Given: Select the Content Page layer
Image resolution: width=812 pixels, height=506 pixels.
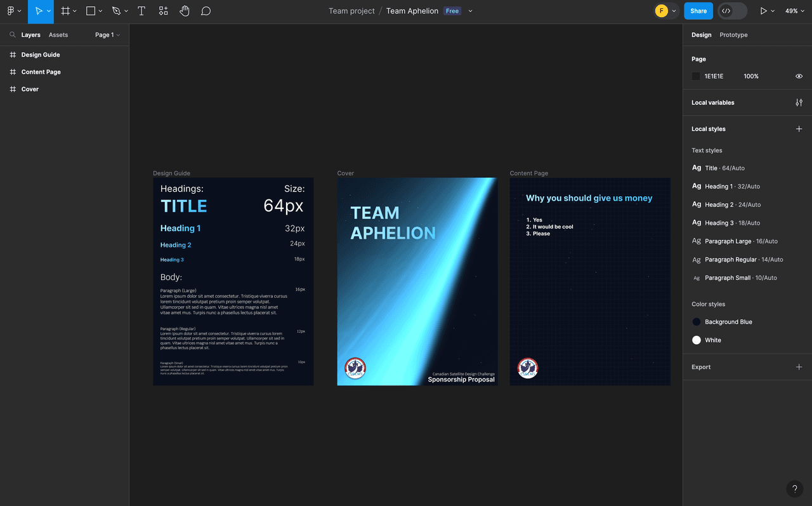Looking at the screenshot, I should coord(41,72).
